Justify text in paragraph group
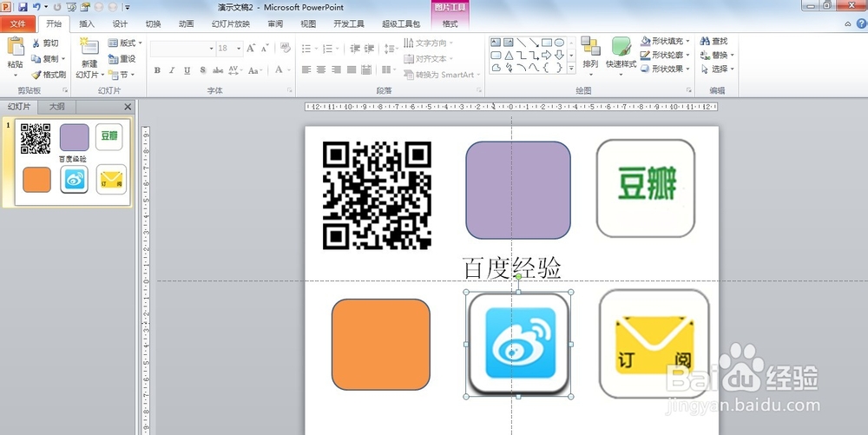868x435 pixels. 351,69
